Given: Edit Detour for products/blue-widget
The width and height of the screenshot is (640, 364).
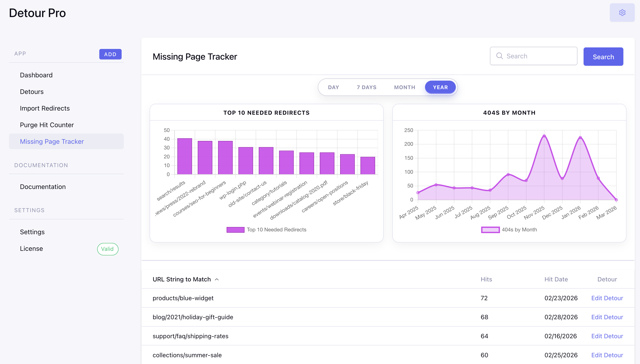Looking at the screenshot, I should (x=607, y=298).
